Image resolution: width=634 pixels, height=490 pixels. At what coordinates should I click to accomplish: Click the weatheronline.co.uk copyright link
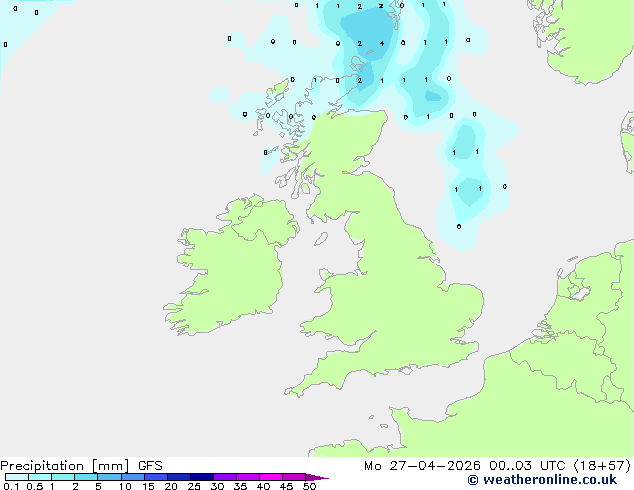[542, 480]
